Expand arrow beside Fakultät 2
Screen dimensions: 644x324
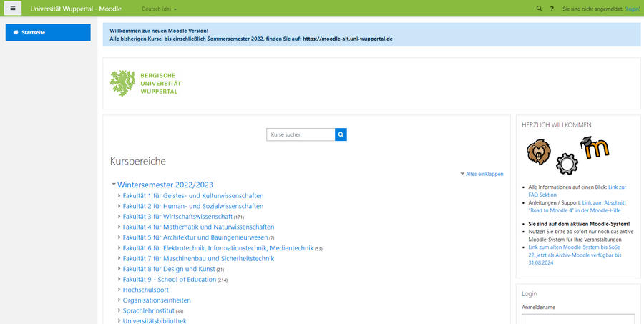(119, 206)
